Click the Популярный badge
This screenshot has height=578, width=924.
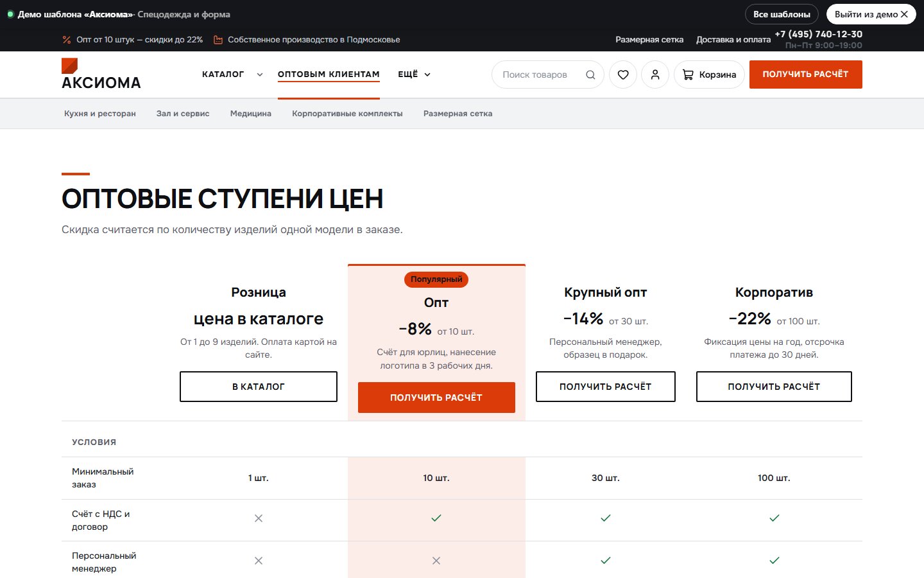pyautogui.click(x=436, y=279)
